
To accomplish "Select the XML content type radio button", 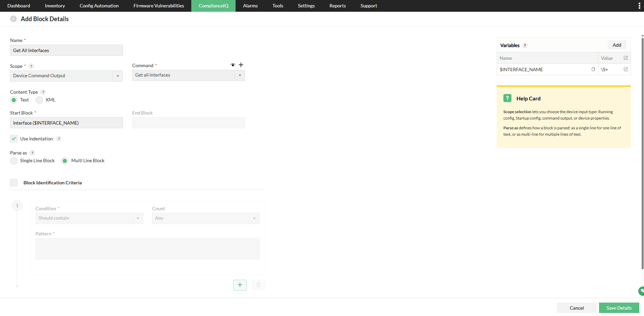I will tap(39, 100).
